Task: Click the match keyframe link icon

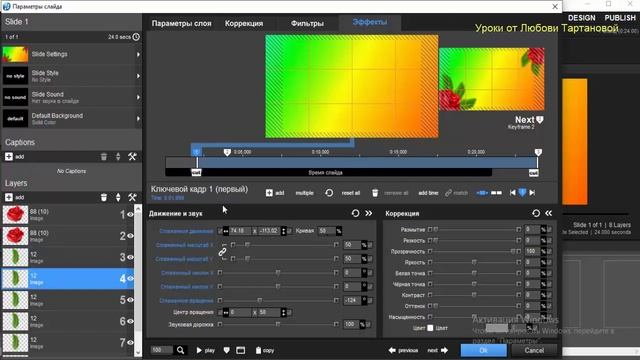Action: pyautogui.click(x=448, y=193)
